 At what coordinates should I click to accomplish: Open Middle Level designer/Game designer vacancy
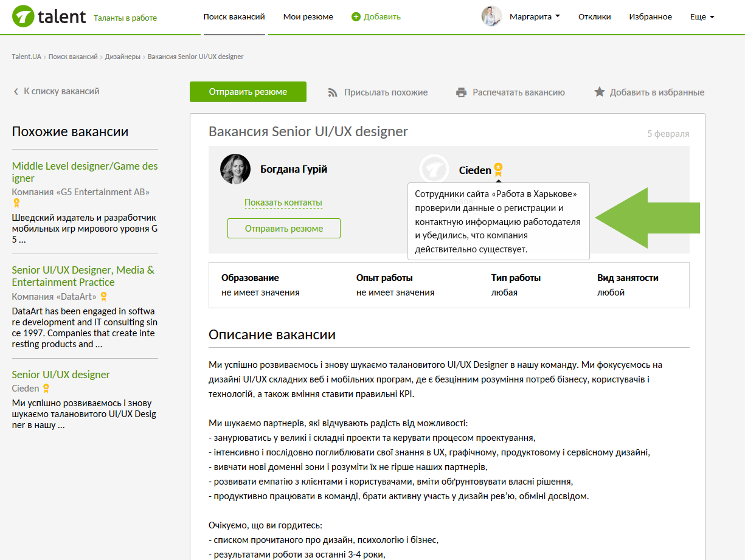coord(85,172)
